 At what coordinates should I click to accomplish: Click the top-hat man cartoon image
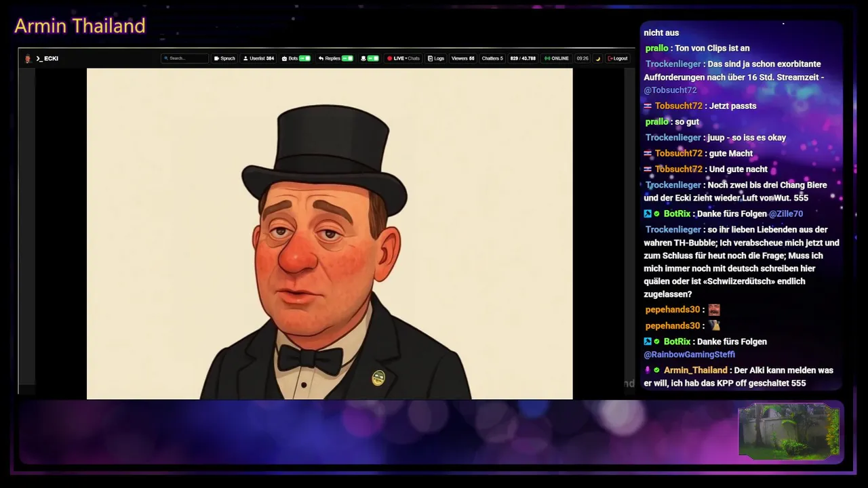[x=330, y=234]
